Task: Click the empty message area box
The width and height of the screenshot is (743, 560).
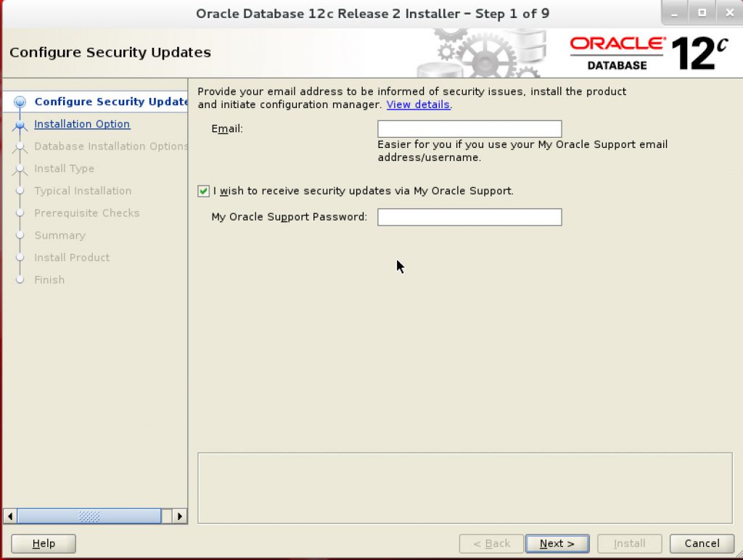Action: 465,488
